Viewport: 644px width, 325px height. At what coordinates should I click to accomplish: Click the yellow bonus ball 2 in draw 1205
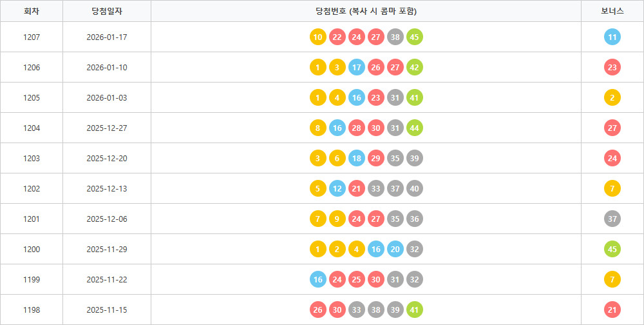point(612,98)
